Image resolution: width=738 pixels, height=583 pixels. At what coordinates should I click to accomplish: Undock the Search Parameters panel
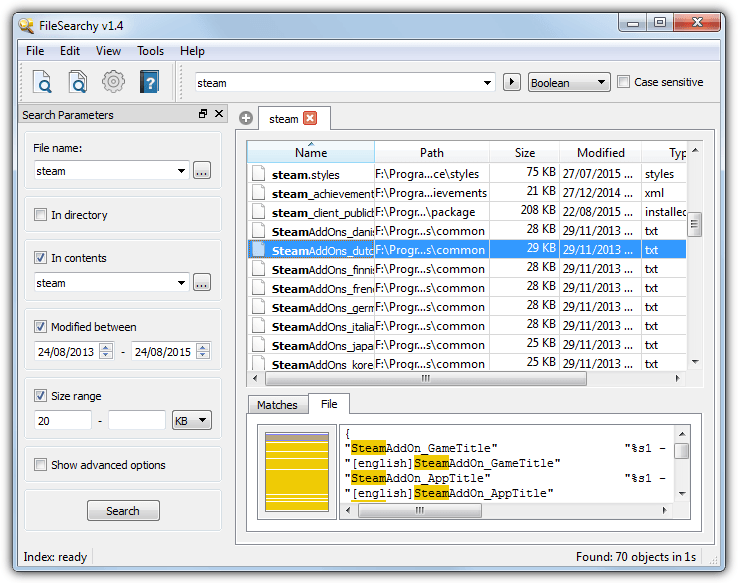coord(203,113)
